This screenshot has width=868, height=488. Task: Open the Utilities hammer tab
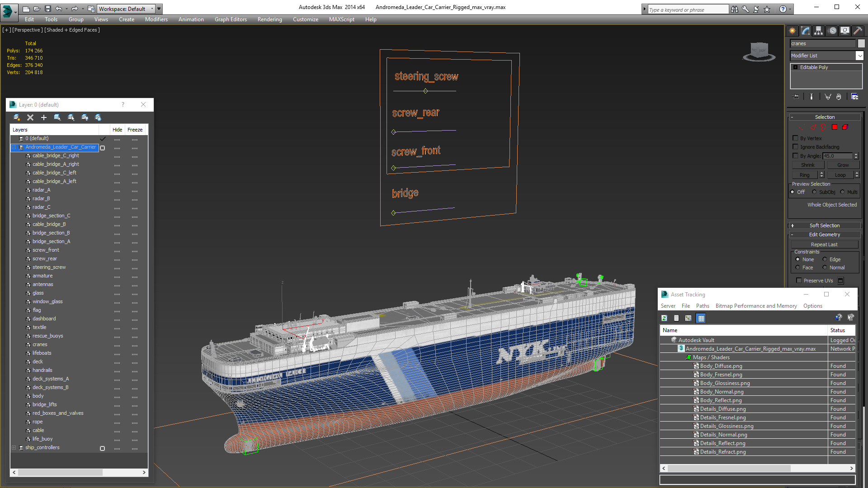click(x=858, y=31)
